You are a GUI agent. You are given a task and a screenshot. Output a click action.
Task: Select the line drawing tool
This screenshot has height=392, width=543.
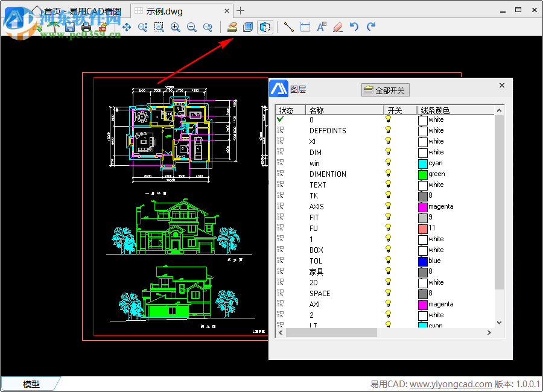288,27
